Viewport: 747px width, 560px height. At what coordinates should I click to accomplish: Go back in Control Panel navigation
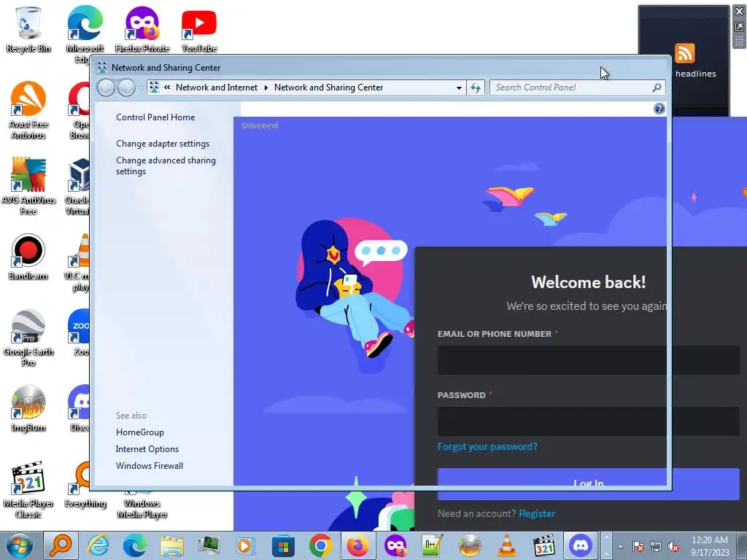[106, 87]
